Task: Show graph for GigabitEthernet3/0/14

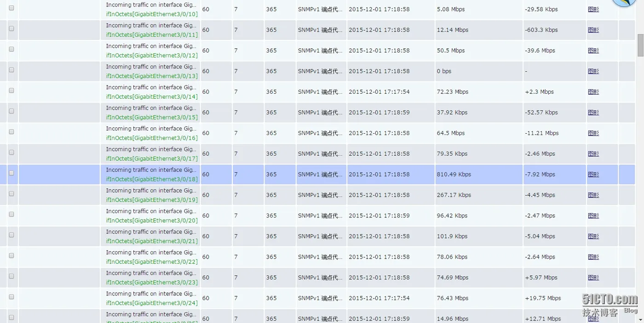Action: (x=593, y=92)
